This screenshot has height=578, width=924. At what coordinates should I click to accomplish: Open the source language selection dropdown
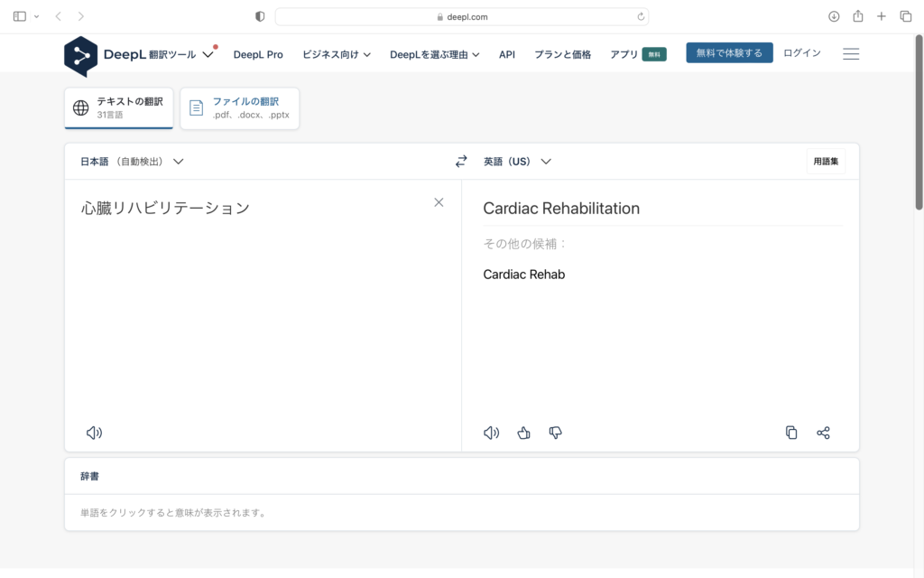tap(131, 161)
